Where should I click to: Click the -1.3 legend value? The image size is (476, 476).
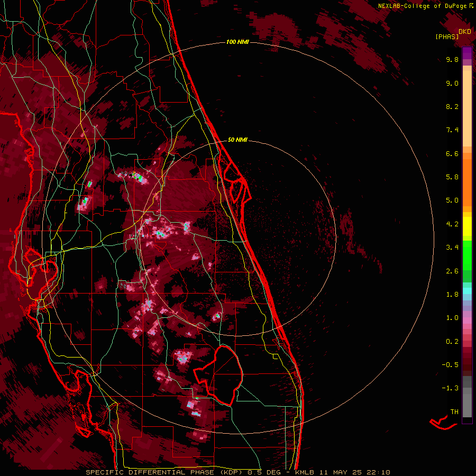(450, 388)
